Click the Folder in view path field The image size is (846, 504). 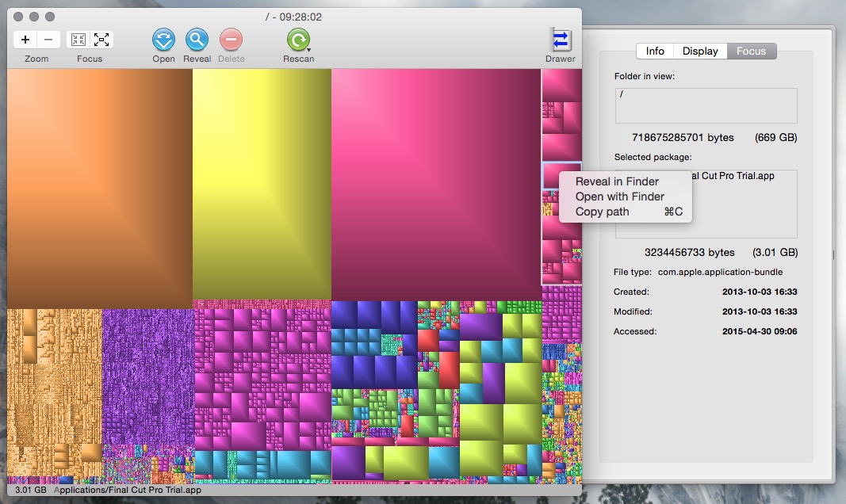[706, 105]
